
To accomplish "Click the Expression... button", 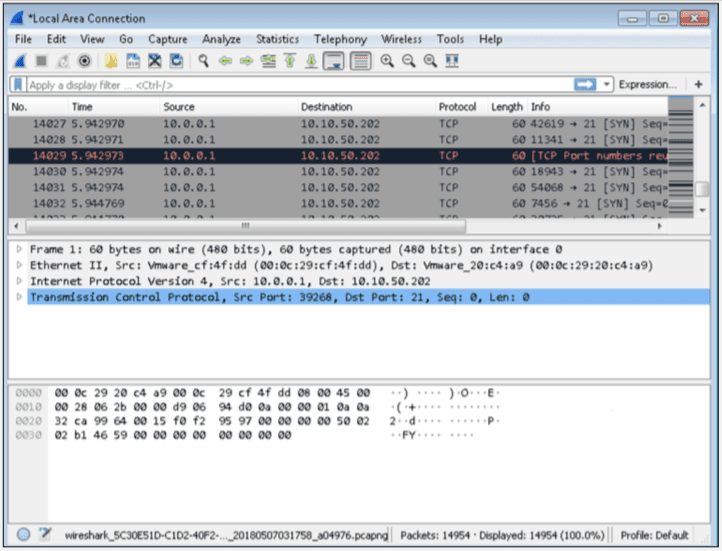I will pyautogui.click(x=647, y=85).
